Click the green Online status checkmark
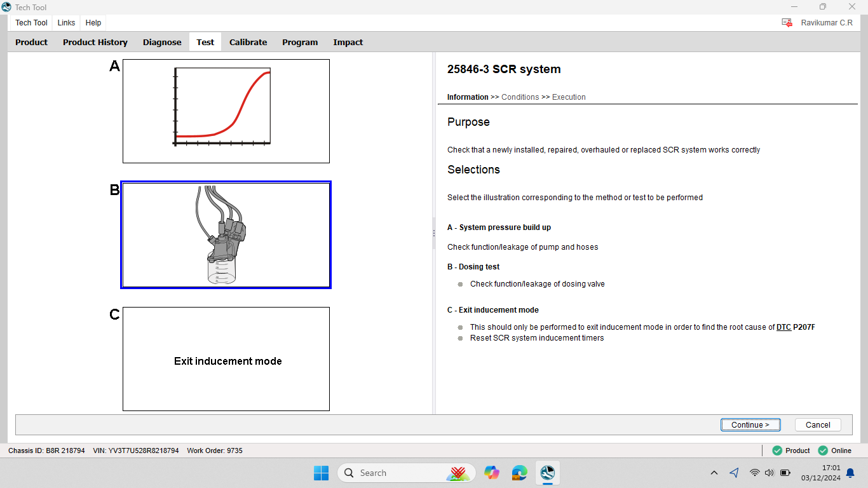868x488 pixels. point(823,451)
